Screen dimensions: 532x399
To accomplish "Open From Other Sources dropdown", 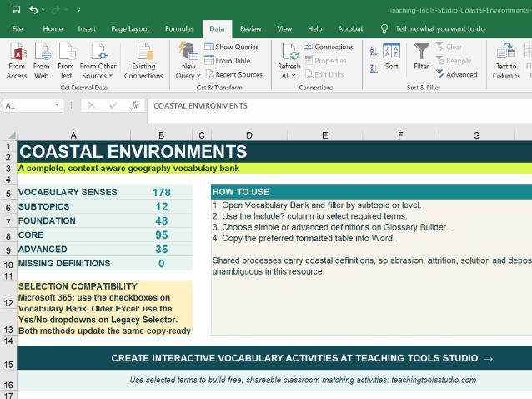I will (x=98, y=61).
